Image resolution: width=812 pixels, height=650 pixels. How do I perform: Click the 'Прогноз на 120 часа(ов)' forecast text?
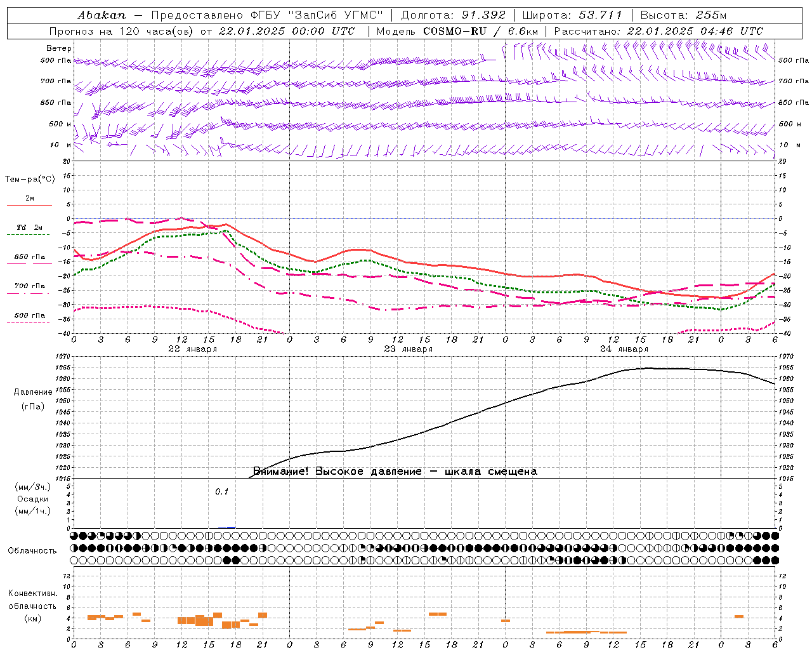[122, 31]
